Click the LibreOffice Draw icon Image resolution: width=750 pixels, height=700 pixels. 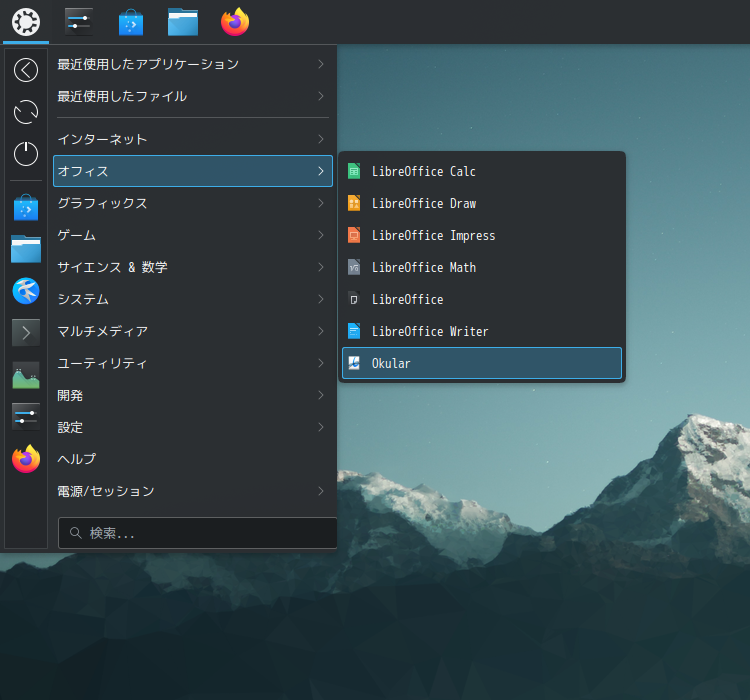(x=354, y=203)
